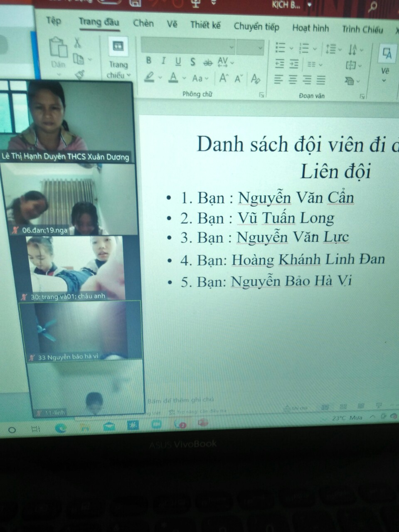
Task: Click the text shadow S icon
Action: pyautogui.click(x=193, y=62)
